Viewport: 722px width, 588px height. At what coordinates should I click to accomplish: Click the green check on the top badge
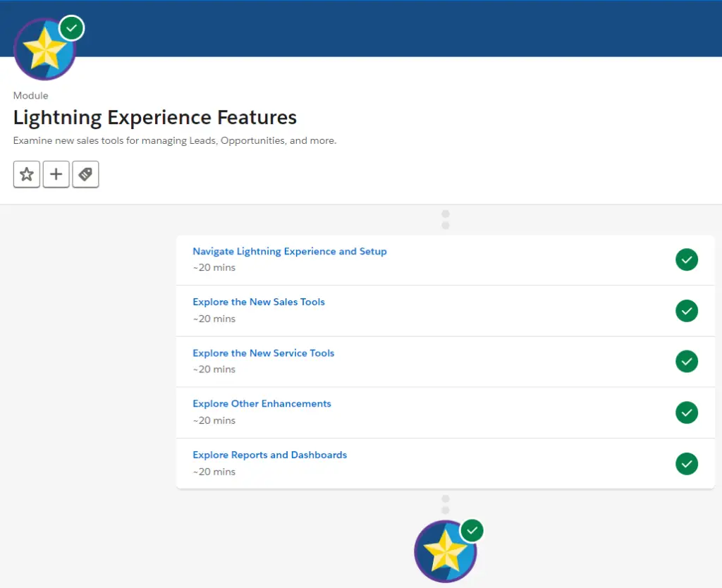[x=71, y=27]
